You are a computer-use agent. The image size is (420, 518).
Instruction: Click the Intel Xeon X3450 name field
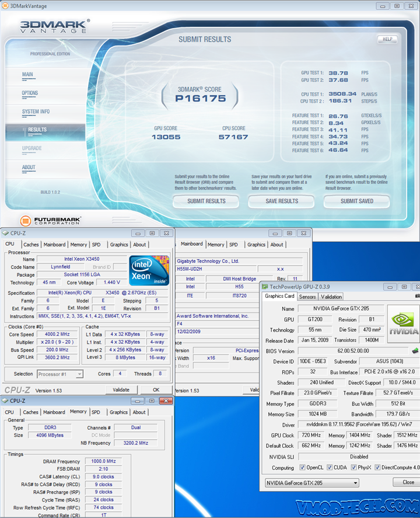82,259
